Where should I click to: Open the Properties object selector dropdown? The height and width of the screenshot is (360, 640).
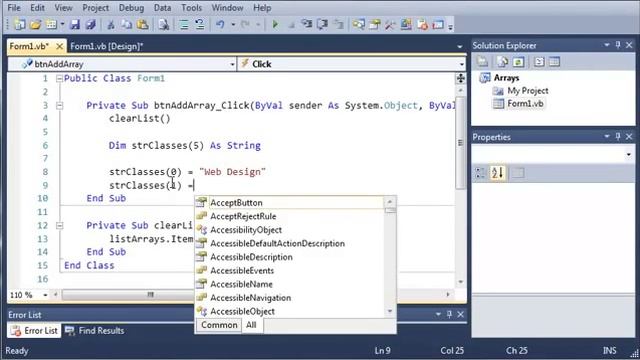click(x=629, y=154)
